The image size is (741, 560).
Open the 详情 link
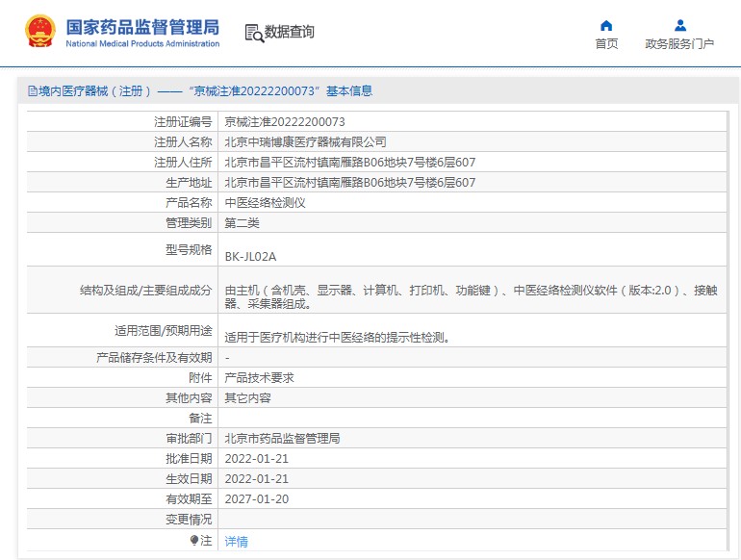(236, 542)
